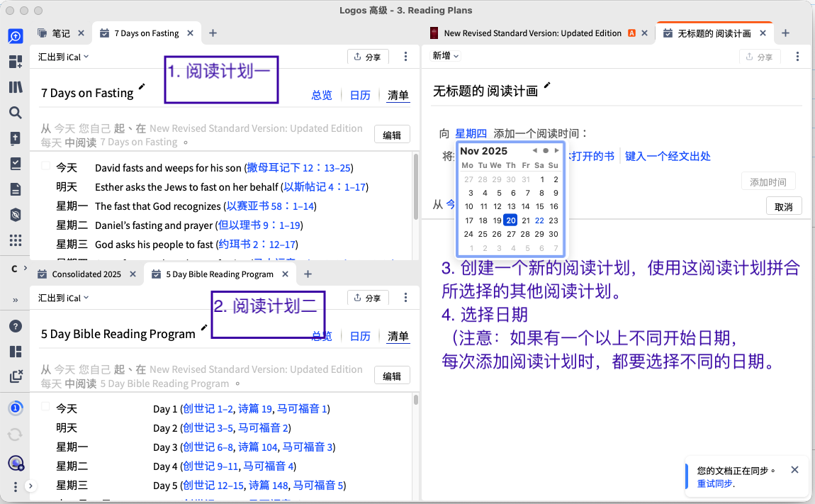
Task: Click the 取消 button
Action: 784,206
